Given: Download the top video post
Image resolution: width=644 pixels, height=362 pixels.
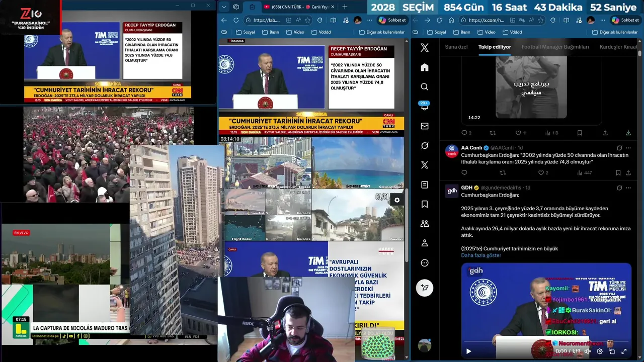Looking at the screenshot, I should tap(628, 133).
